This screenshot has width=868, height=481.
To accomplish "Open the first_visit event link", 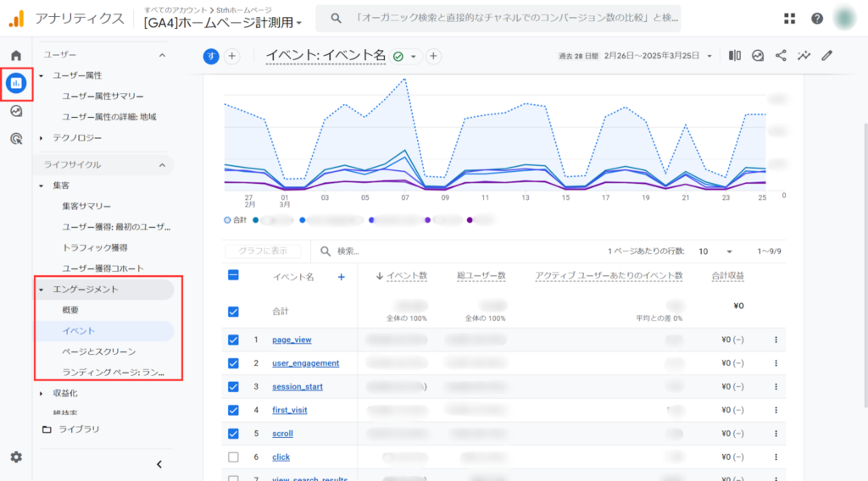I will pyautogui.click(x=290, y=410).
